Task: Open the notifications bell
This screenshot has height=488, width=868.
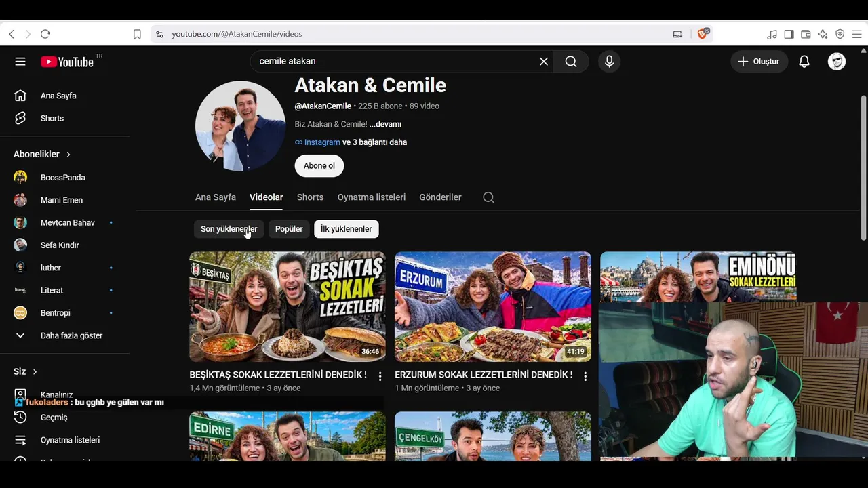Action: [804, 62]
